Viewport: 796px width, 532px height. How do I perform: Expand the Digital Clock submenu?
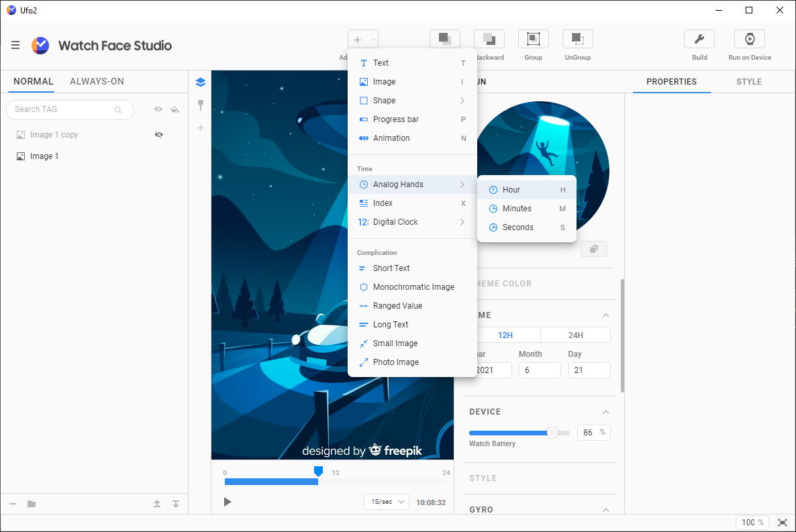(411, 222)
